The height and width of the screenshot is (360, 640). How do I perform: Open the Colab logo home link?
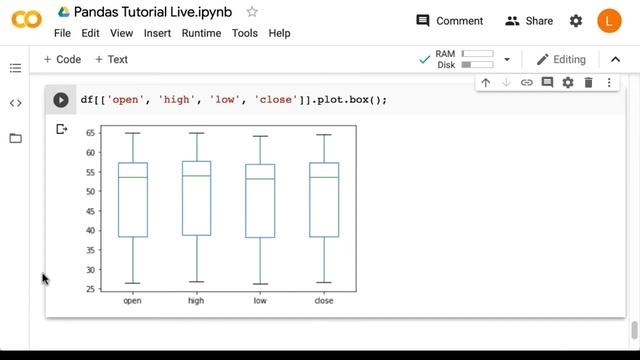27,20
